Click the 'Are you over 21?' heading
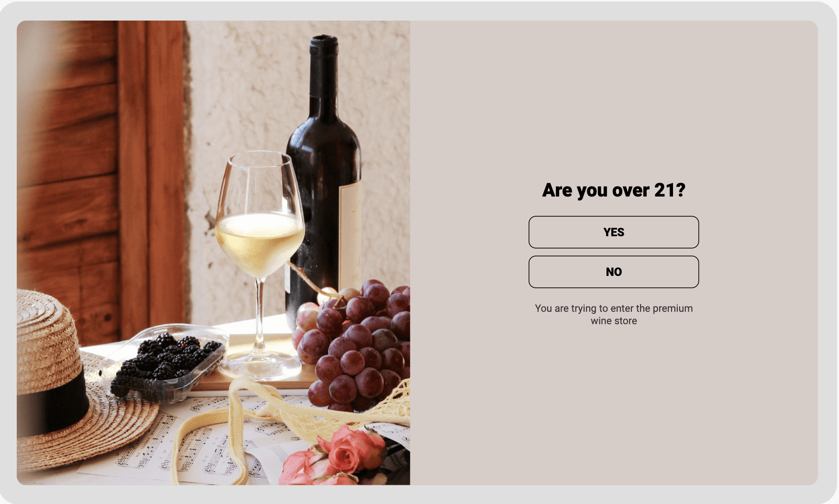Image resolution: width=839 pixels, height=504 pixels. click(614, 190)
